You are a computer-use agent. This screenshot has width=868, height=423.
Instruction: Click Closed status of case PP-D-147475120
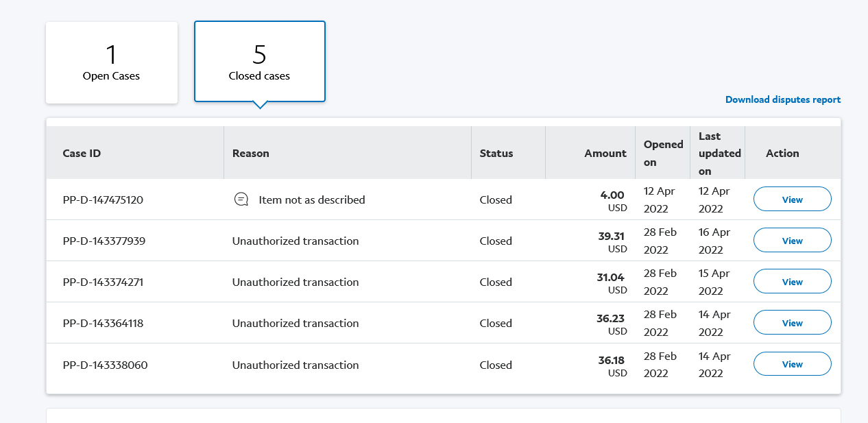[x=496, y=200]
